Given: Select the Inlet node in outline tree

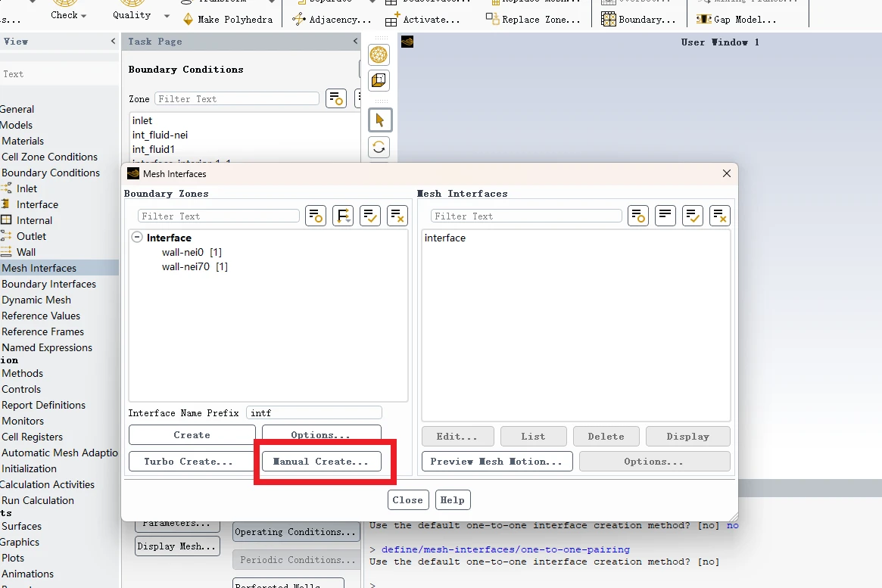Looking at the screenshot, I should [26, 189].
